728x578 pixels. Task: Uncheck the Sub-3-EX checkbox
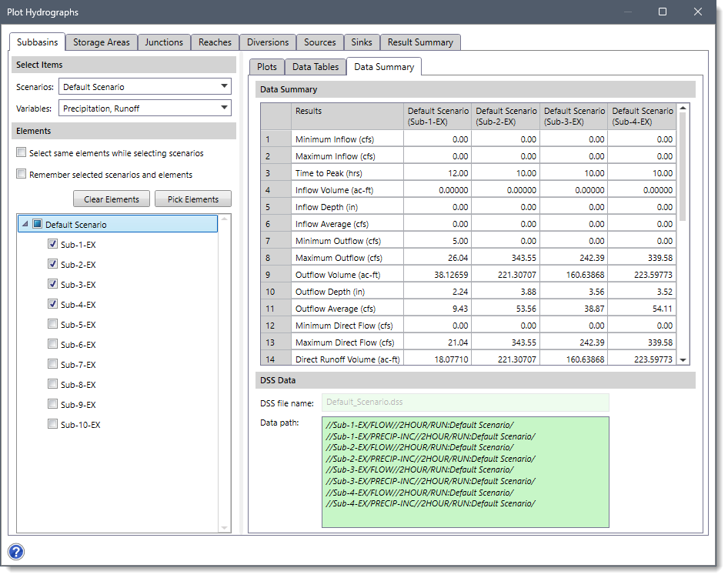[x=53, y=284]
